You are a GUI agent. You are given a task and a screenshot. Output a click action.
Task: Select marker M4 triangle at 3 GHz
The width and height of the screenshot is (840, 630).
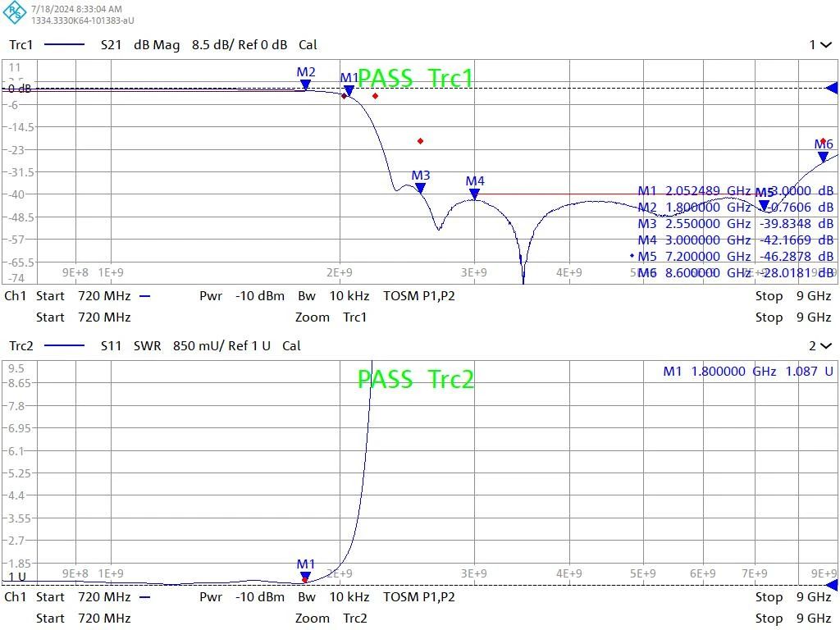(474, 194)
